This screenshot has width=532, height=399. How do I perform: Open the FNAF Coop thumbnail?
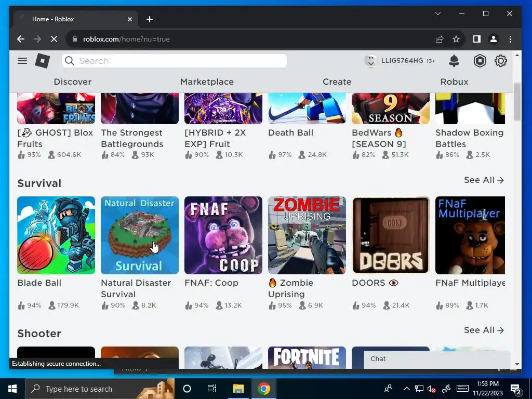223,235
